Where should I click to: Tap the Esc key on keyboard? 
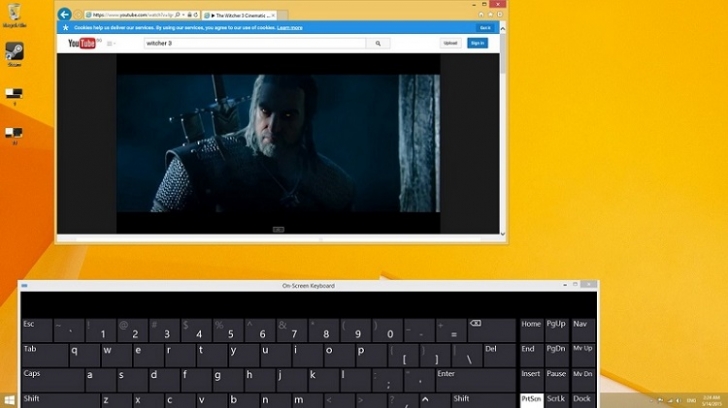pyautogui.click(x=37, y=330)
